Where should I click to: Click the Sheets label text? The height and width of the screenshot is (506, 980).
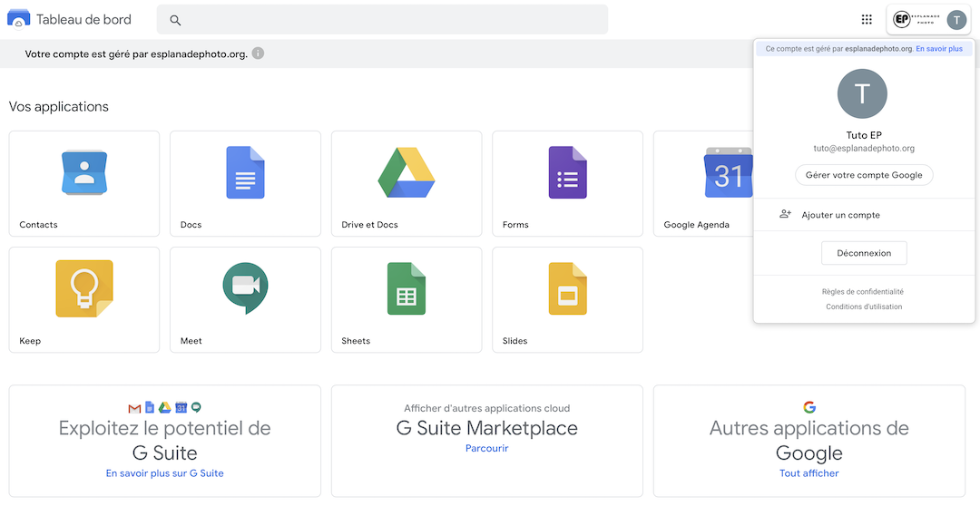(x=356, y=341)
